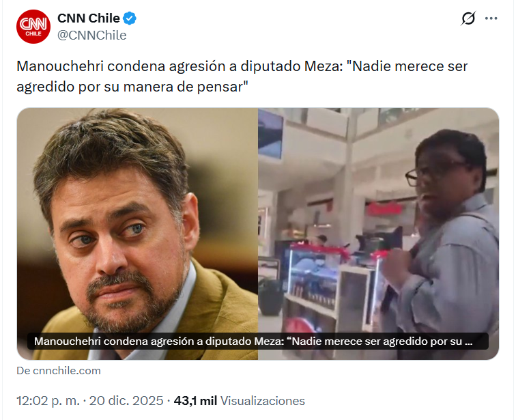Follow the De cnnchile.com source link
531x420 pixels.
[x=59, y=371]
